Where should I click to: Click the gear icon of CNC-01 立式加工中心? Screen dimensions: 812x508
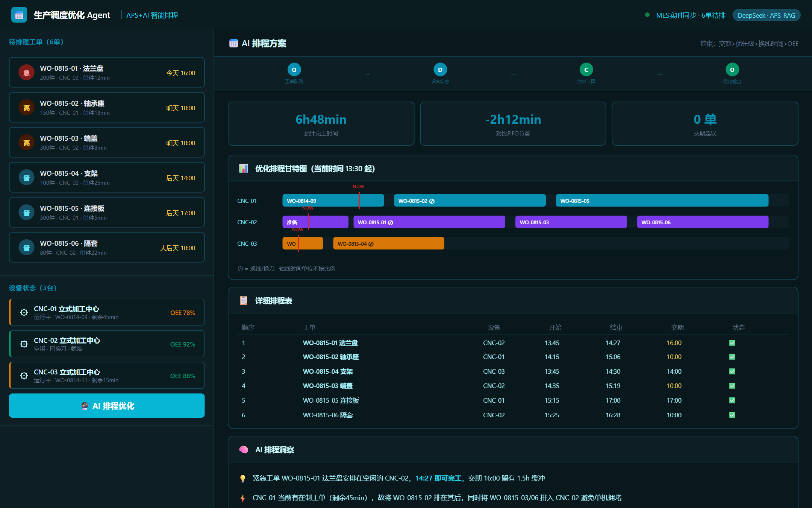click(24, 312)
